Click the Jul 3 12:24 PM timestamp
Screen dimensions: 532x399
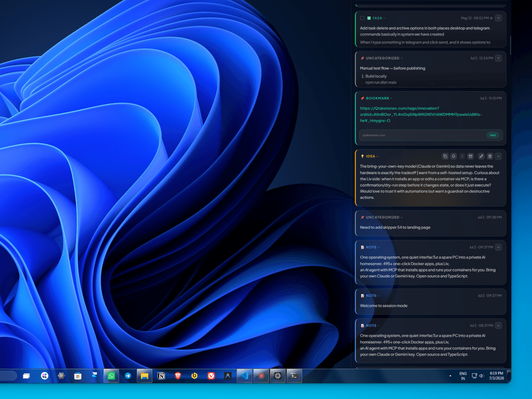tap(482, 58)
